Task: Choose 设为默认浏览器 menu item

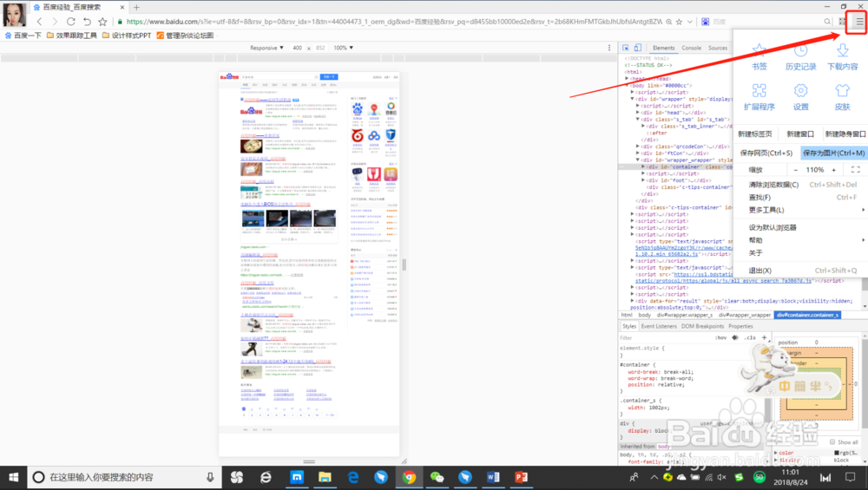Action: tap(800, 227)
